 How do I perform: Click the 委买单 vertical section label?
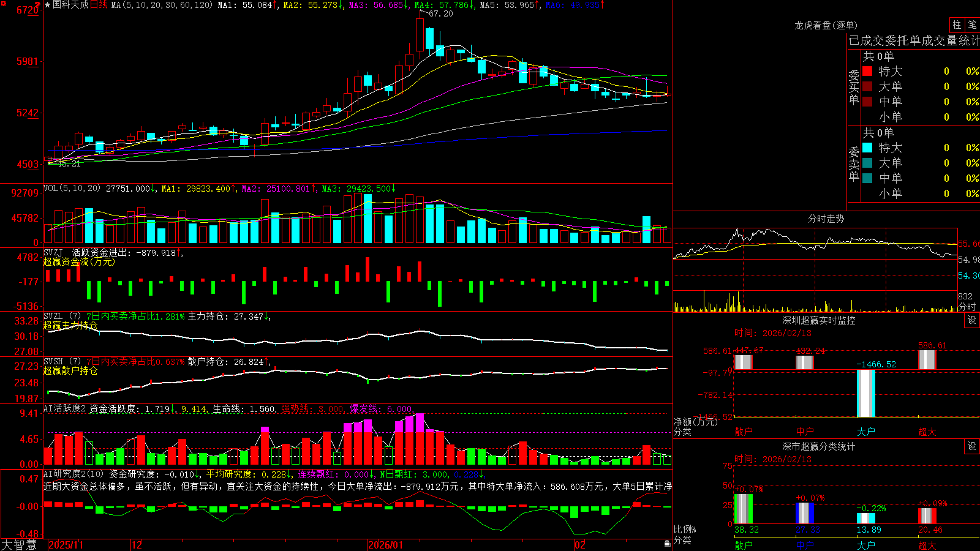[x=854, y=88]
